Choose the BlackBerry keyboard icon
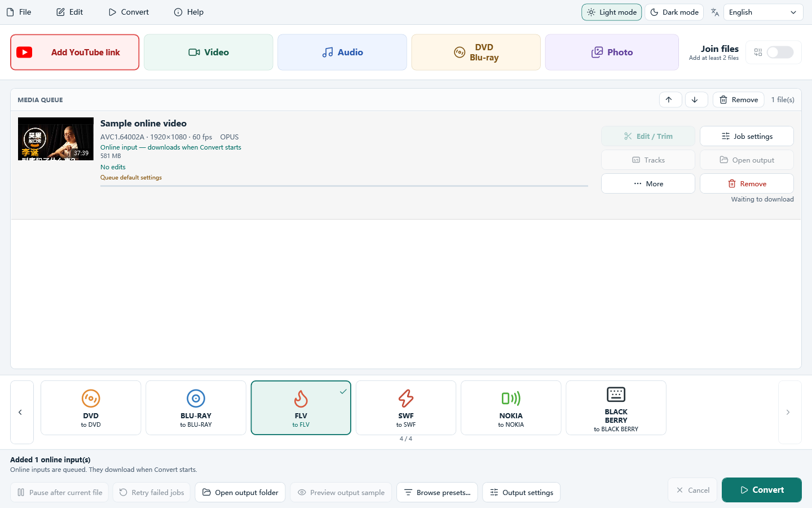Image resolution: width=812 pixels, height=508 pixels. [616, 394]
